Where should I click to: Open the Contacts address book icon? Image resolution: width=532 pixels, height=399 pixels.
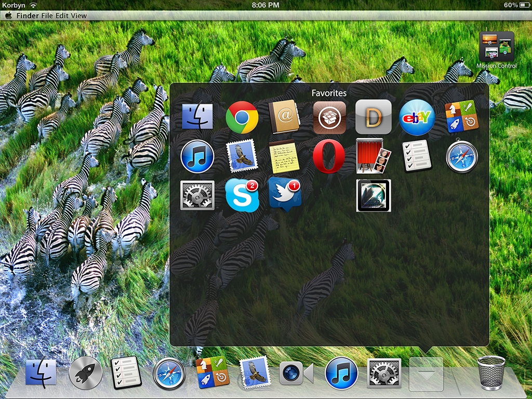click(285, 116)
